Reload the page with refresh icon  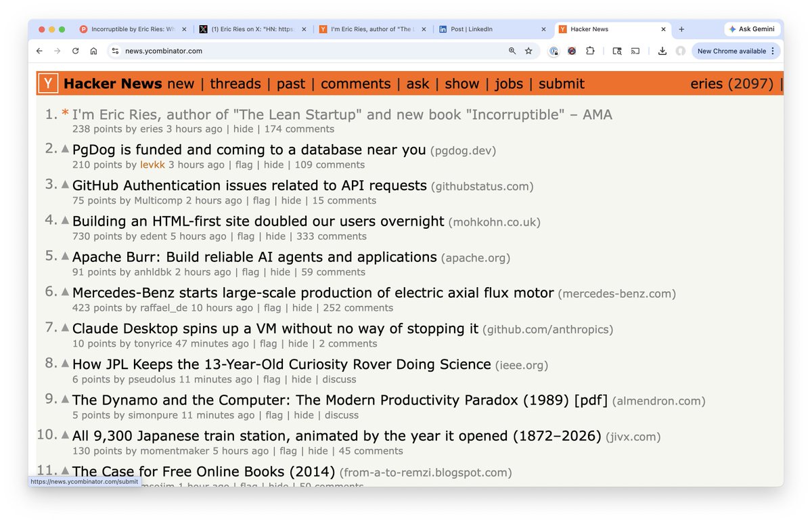point(76,51)
